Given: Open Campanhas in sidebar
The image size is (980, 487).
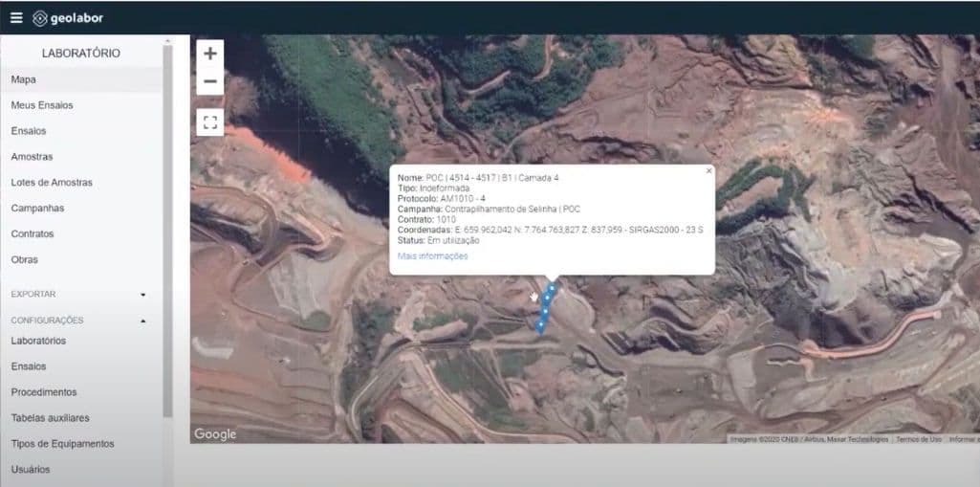Looking at the screenshot, I should 37,209.
